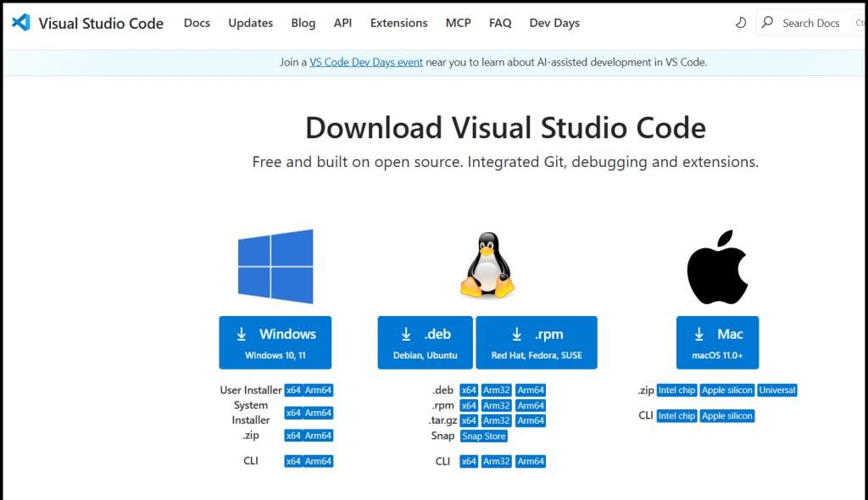Toggle the dark theme moon icon
The height and width of the screenshot is (500, 868).
click(740, 23)
